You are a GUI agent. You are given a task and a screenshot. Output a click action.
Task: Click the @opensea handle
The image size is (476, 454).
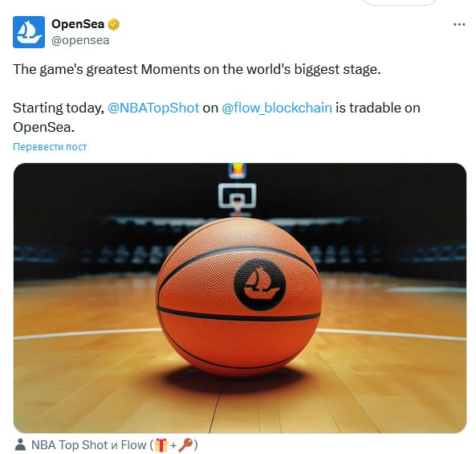point(80,40)
